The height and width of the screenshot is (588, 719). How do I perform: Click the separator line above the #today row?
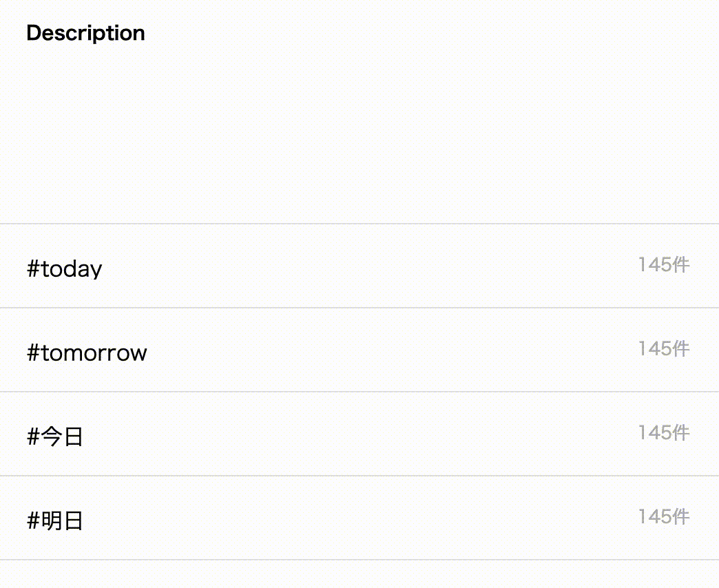coord(358,223)
